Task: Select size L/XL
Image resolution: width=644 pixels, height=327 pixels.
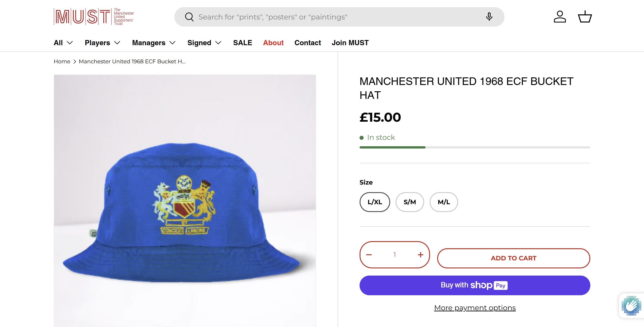Action: (x=375, y=202)
